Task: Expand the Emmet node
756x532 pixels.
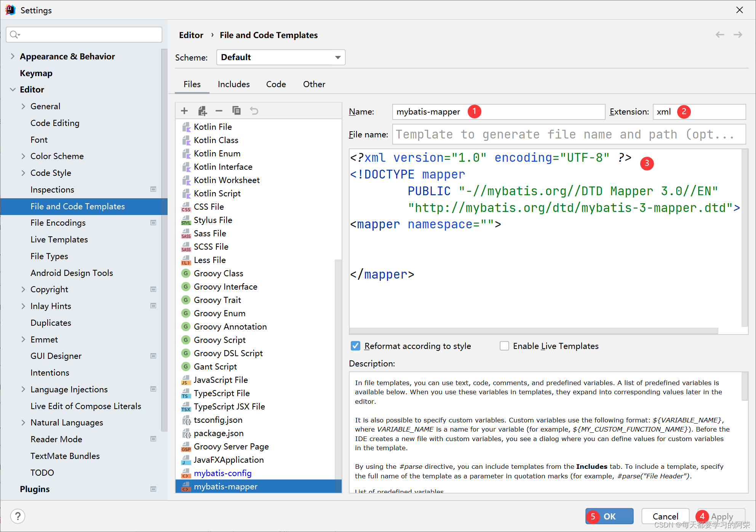Action: [x=23, y=339]
